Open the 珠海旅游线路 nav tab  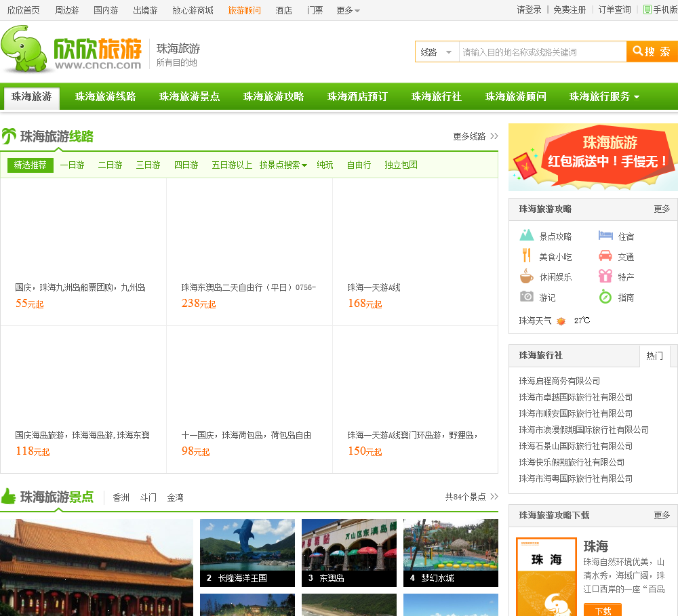106,96
